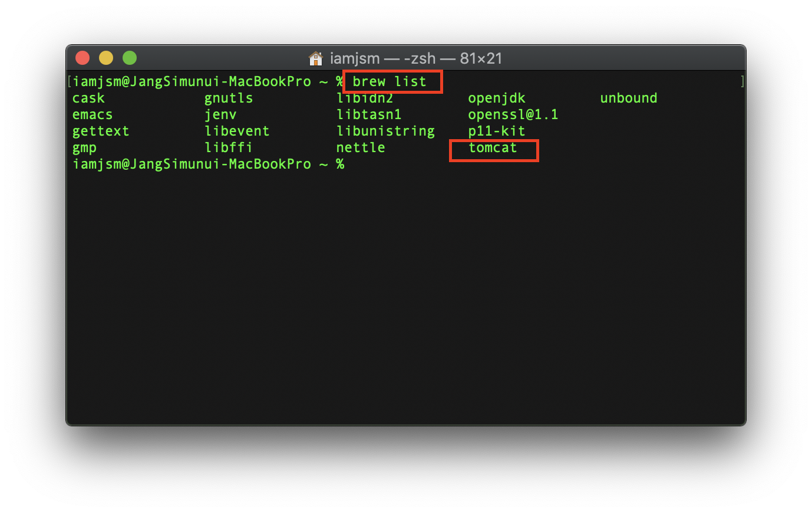812x513 pixels.
Task: Click the 'brew list' command text
Action: [390, 81]
